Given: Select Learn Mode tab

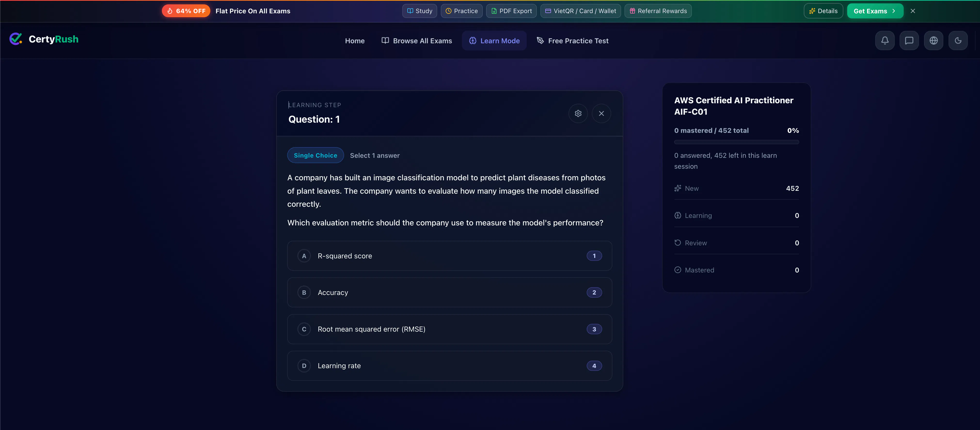Looking at the screenshot, I should [x=494, y=41].
